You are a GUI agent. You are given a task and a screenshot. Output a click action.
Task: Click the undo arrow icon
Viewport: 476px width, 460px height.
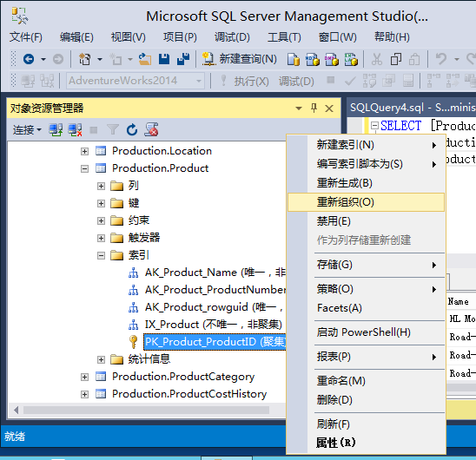tap(441, 59)
